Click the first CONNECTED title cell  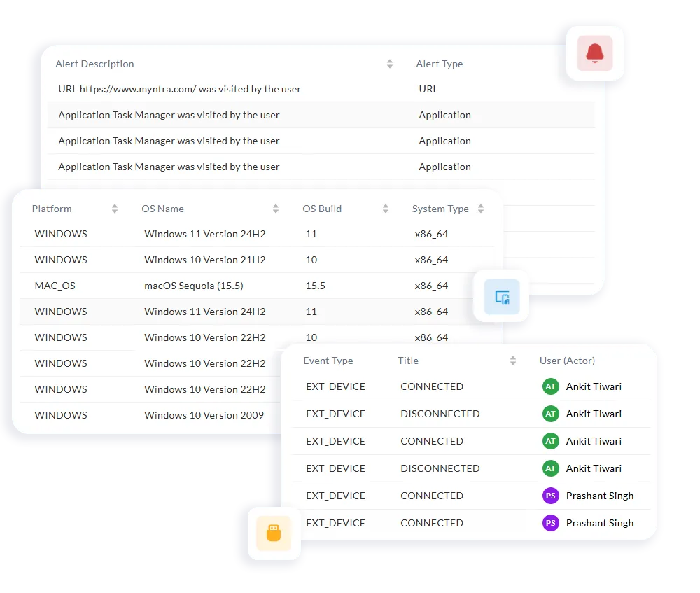[432, 386]
